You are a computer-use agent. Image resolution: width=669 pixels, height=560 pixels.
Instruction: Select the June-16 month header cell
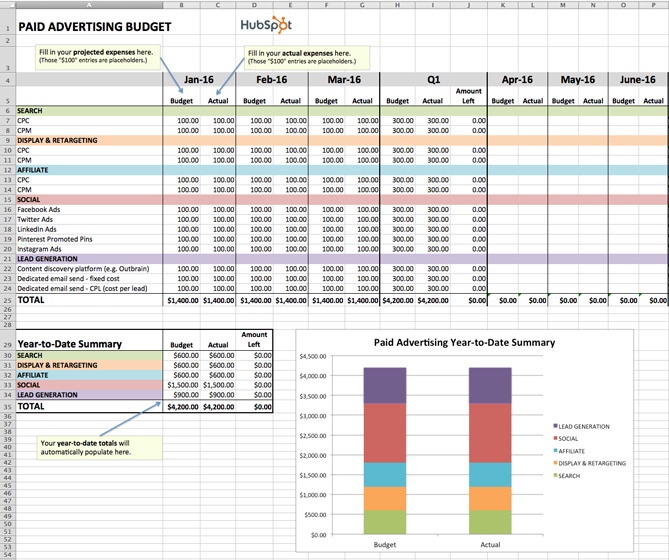pyautogui.click(x=638, y=79)
